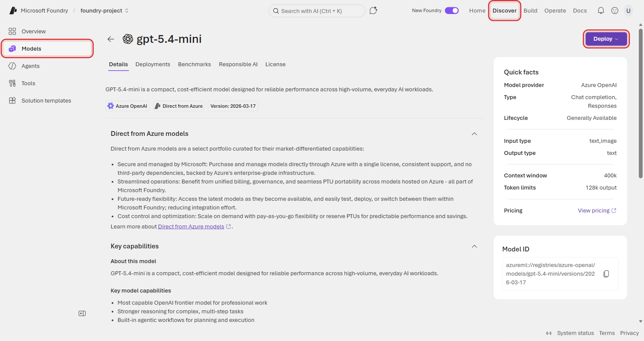Click the 400k context window value
The width and height of the screenshot is (644, 341).
(x=610, y=176)
